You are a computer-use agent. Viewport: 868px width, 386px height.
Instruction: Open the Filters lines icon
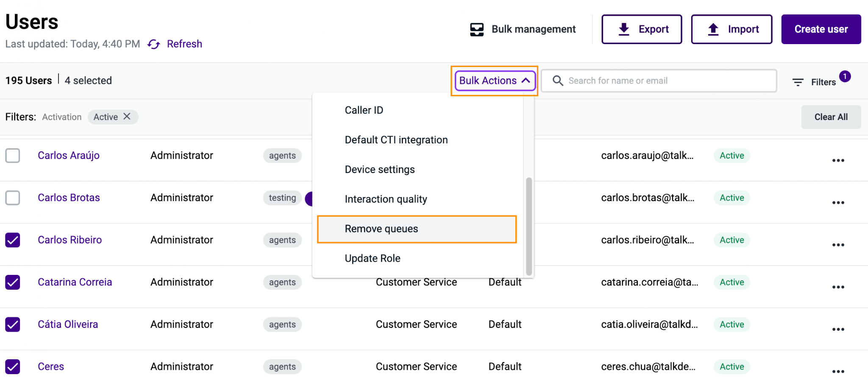point(798,82)
